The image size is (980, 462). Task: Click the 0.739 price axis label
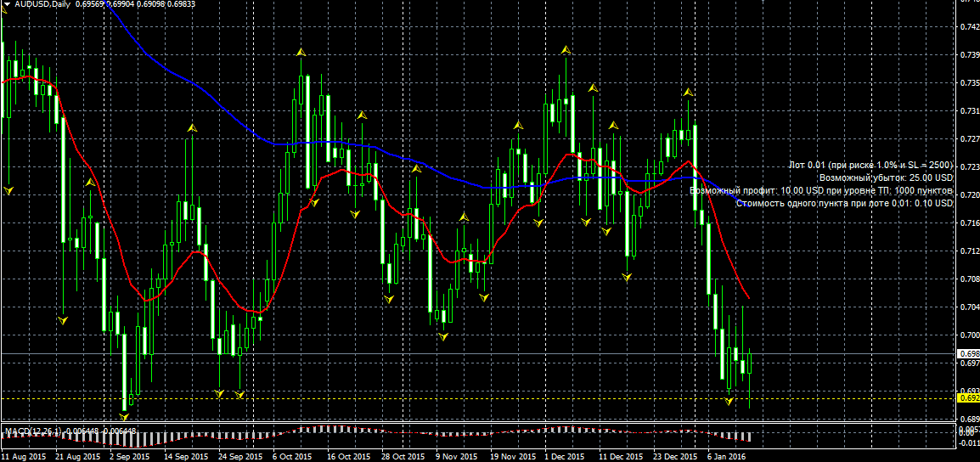click(x=969, y=55)
